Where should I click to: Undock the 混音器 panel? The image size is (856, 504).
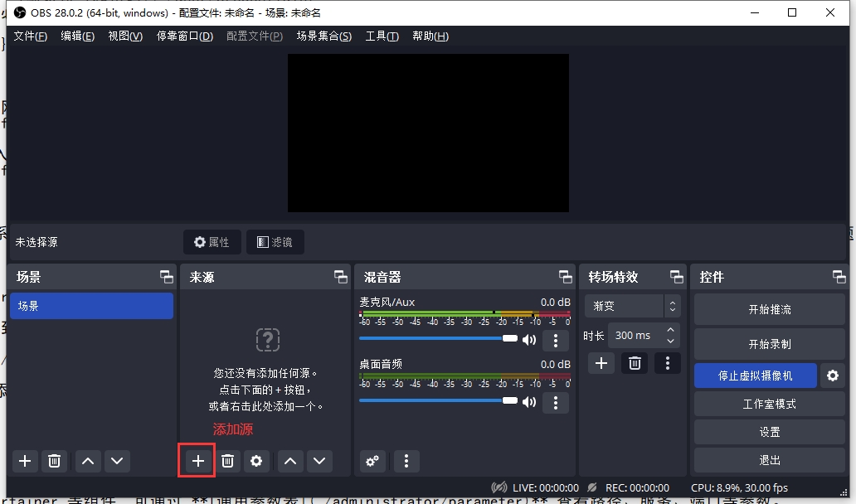click(x=565, y=277)
